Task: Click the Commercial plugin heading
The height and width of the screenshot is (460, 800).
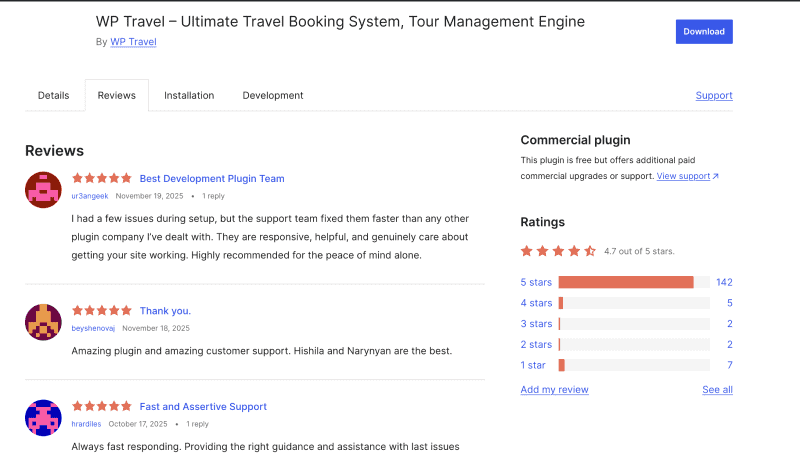Action: [576, 140]
